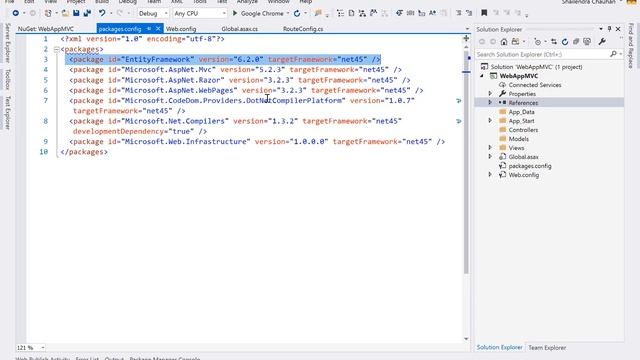640x360 pixels.
Task: Open the Debug configuration dropdown
Action: click(x=166, y=13)
